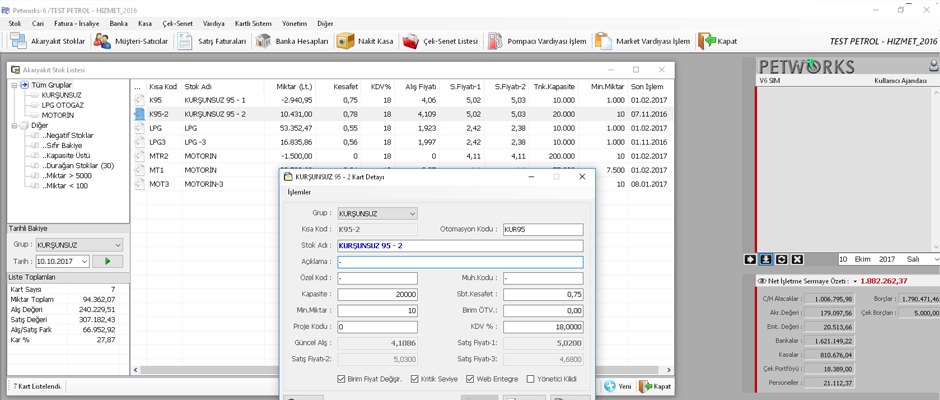Click the Sbt.Kesafet field showing 0,75

[x=543, y=294]
